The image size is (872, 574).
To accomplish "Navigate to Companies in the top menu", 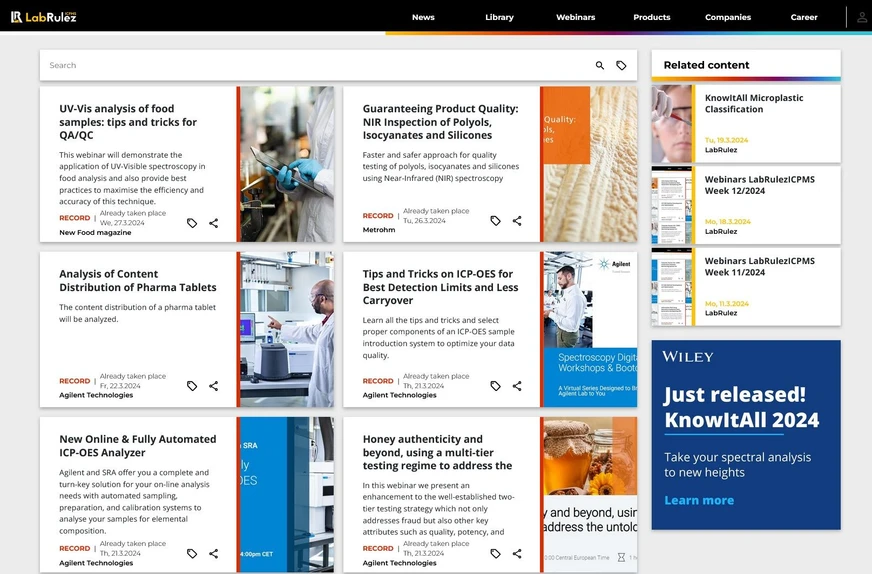I will coord(728,17).
